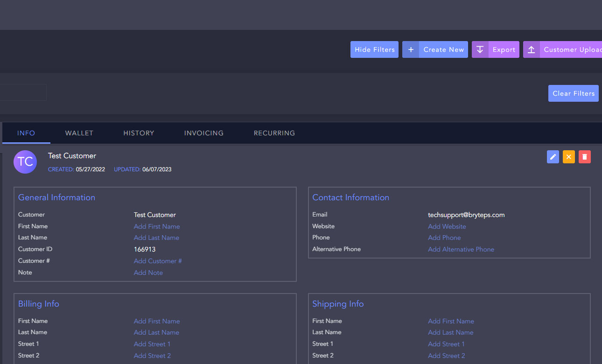This screenshot has width=602, height=364.
Task: Click the email techsupport@bryteps.com
Action: [466, 215]
